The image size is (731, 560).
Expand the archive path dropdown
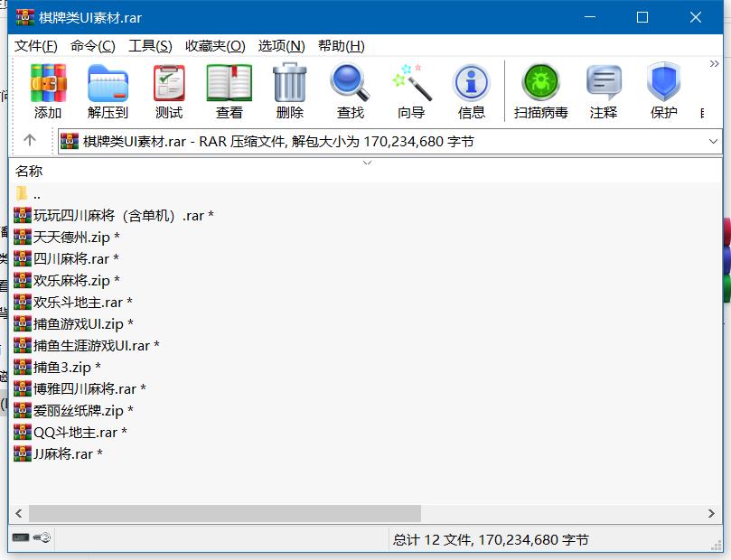click(x=713, y=141)
